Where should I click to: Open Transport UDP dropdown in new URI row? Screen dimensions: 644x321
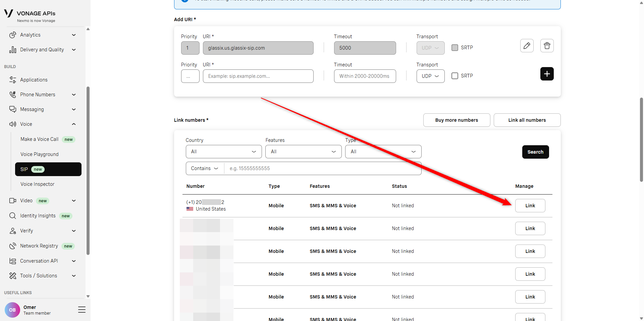point(431,76)
